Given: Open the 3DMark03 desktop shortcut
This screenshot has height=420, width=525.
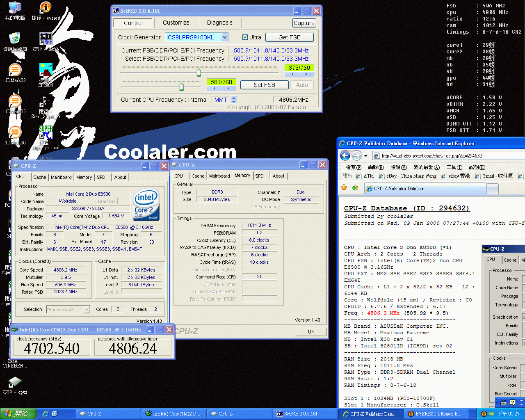Looking at the screenshot, I should (15, 71).
